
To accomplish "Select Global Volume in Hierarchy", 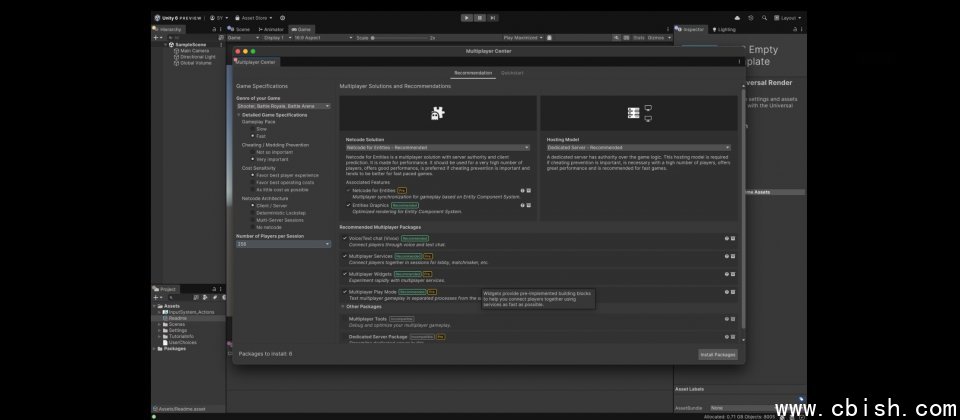I will (x=195, y=63).
